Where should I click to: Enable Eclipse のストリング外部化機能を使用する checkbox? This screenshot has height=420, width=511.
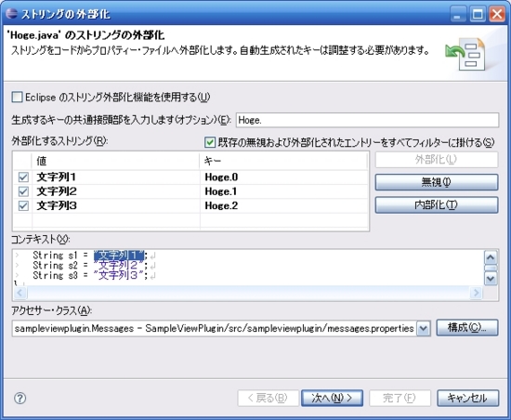point(17,97)
